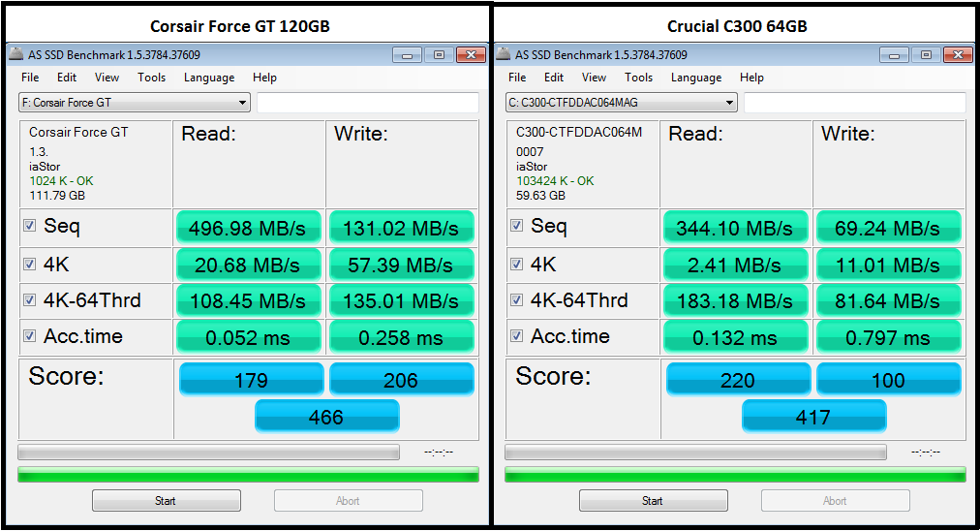
Task: Click the gray progress bar in Crucial window
Action: (x=695, y=453)
